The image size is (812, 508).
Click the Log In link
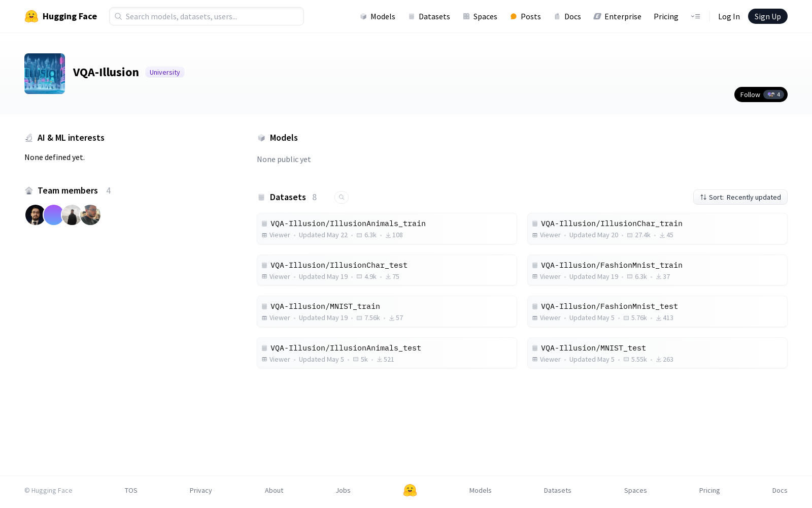pyautogui.click(x=729, y=16)
